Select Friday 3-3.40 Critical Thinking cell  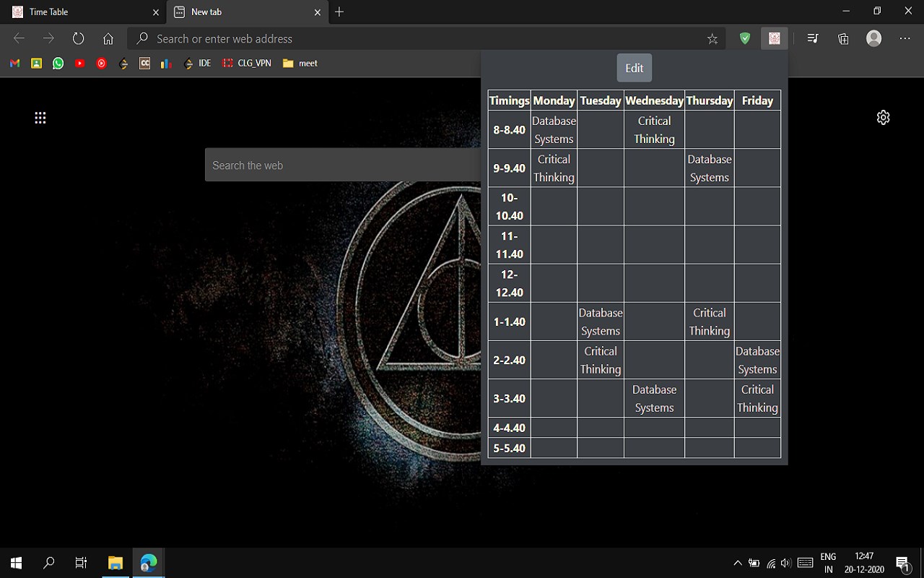(757, 398)
